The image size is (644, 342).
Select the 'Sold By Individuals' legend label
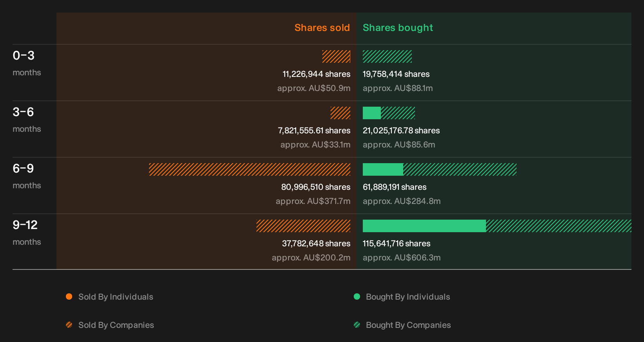click(x=116, y=297)
